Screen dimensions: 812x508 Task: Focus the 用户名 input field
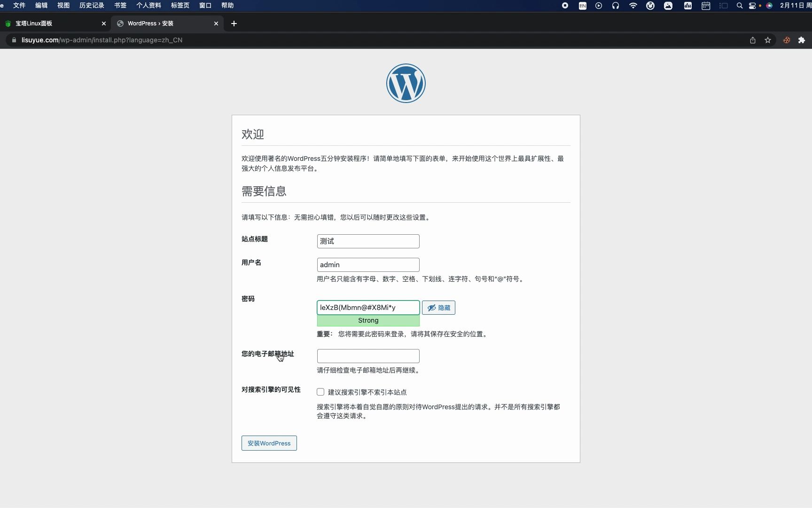368,265
